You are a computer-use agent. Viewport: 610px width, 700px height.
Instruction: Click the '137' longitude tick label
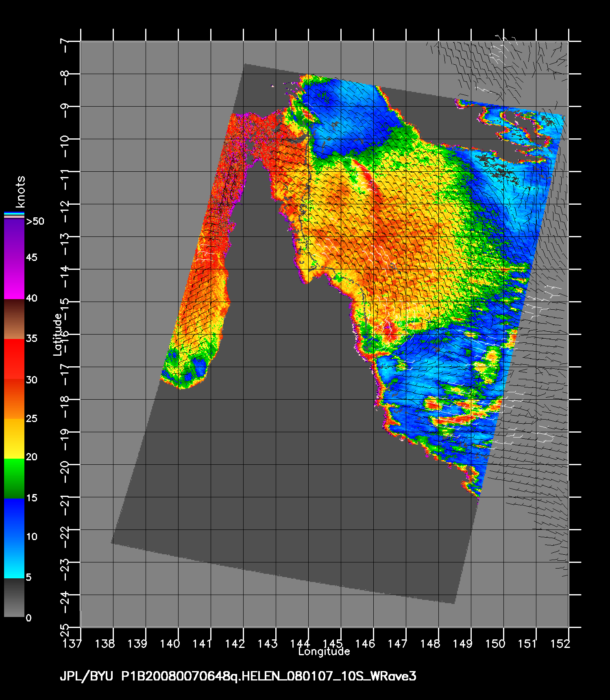coord(72,643)
